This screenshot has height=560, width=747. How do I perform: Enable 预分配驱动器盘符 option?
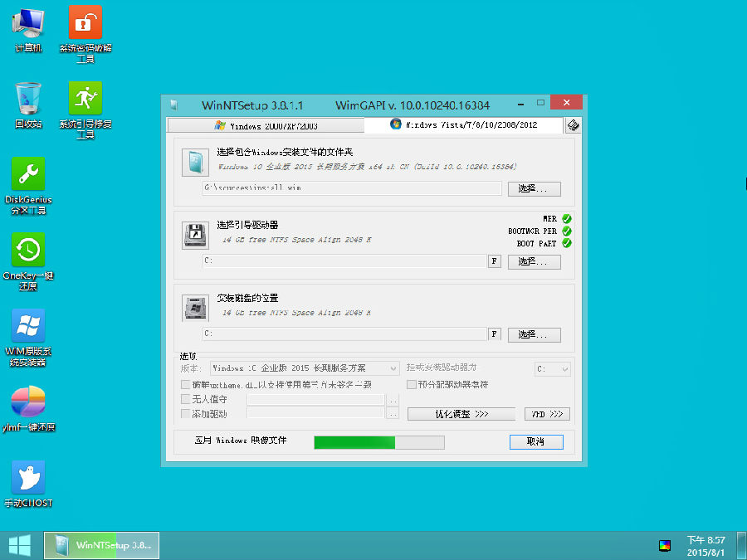pos(412,384)
